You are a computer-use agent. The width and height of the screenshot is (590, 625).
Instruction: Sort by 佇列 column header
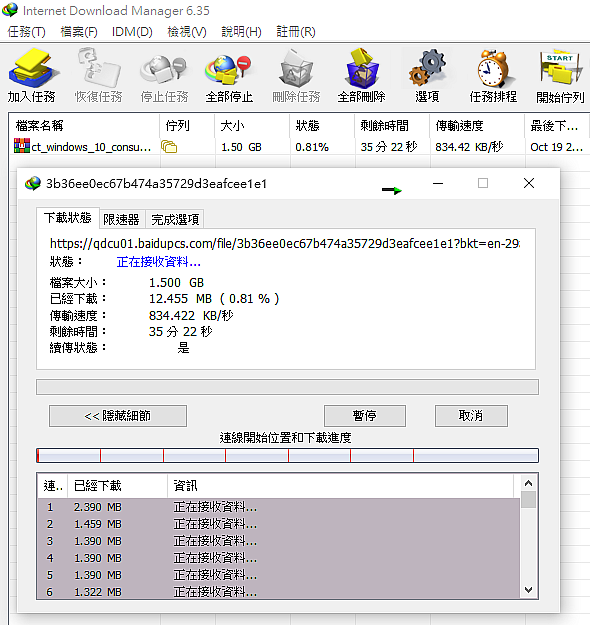[x=187, y=126]
